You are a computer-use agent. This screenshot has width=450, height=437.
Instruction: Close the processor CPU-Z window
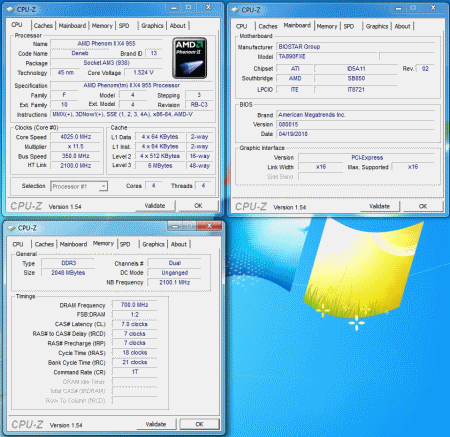(x=208, y=7)
